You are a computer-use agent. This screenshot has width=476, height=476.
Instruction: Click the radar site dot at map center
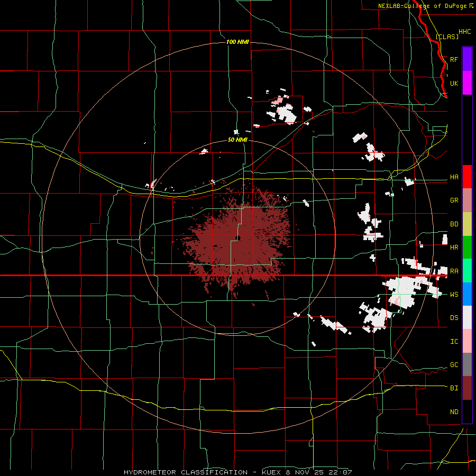(238, 239)
